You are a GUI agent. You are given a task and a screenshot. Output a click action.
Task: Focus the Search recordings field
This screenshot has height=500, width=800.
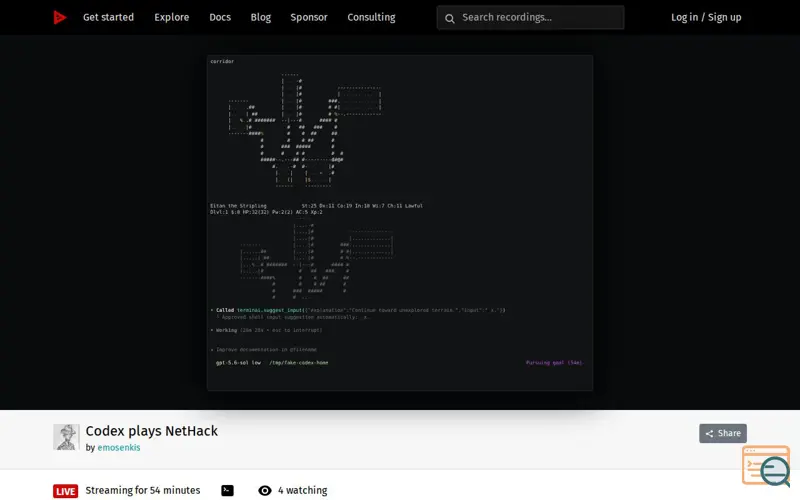(530, 17)
